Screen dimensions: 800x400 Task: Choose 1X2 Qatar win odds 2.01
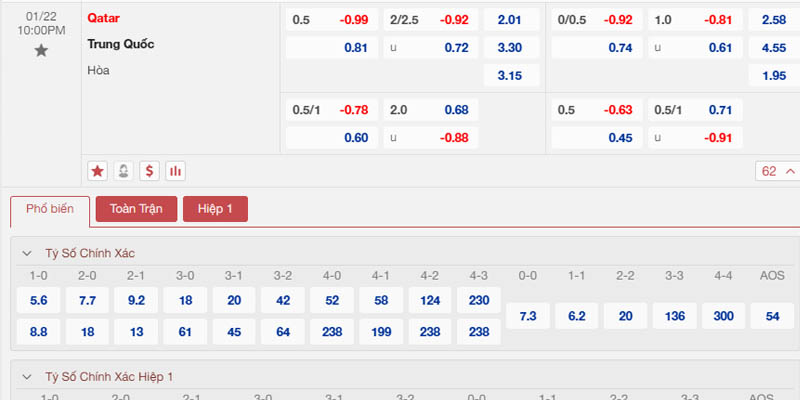pos(512,20)
